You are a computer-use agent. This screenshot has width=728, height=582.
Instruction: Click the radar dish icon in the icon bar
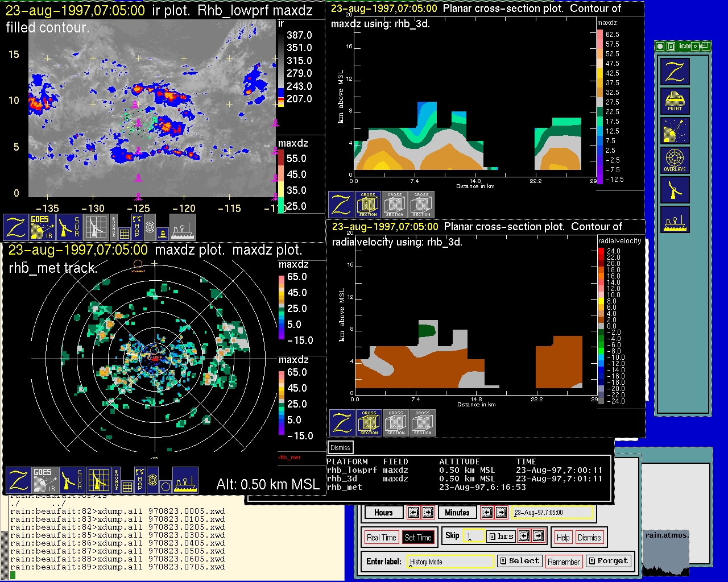pyautogui.click(x=675, y=190)
